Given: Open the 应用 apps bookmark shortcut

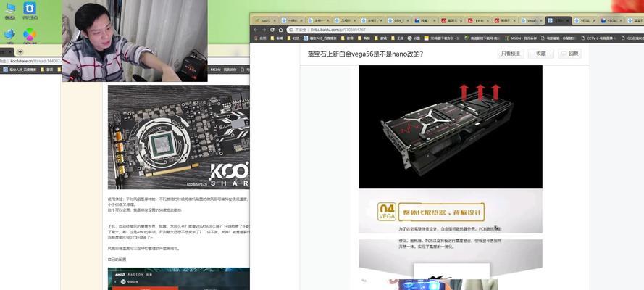Looking at the screenshot, I should point(259,38).
